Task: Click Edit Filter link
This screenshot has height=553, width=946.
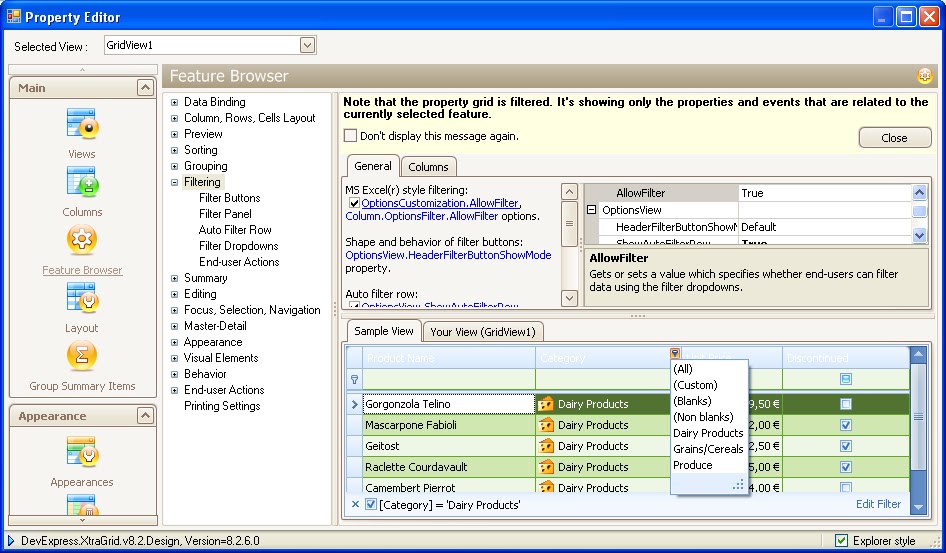Action: tap(878, 504)
